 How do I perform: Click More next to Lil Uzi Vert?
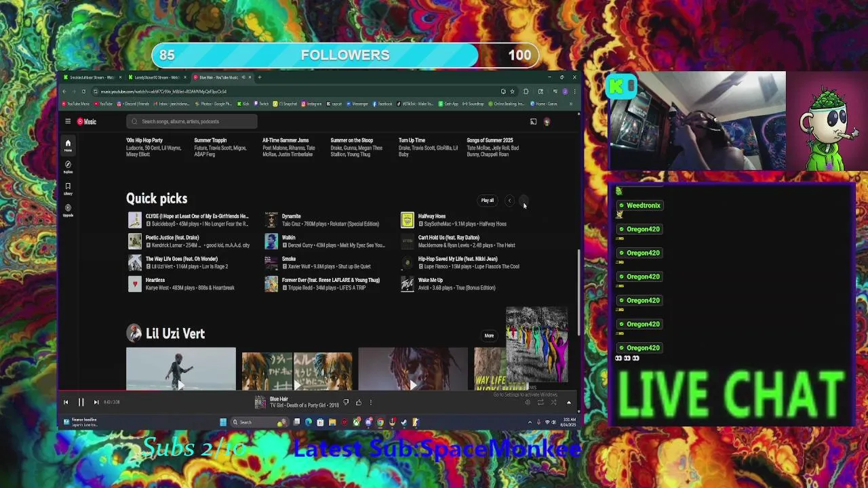(x=489, y=335)
